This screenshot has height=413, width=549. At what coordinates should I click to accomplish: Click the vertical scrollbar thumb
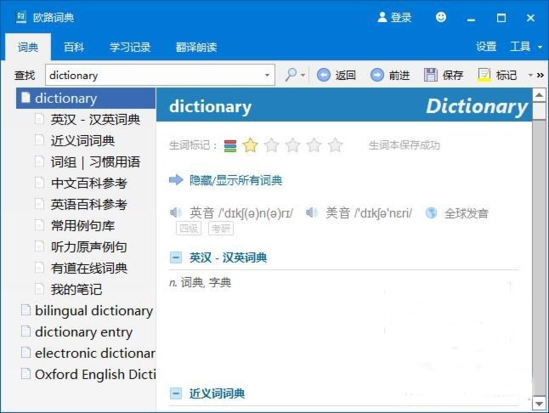tap(539, 111)
